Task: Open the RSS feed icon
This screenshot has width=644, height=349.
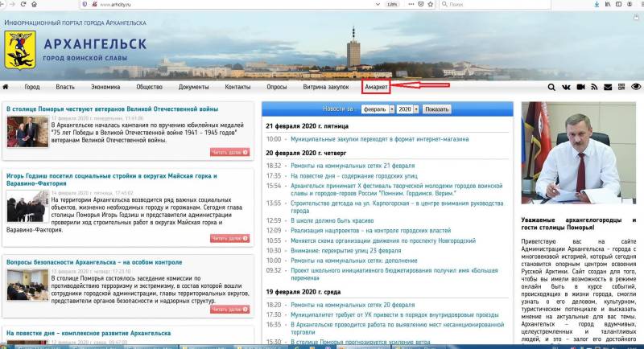Action: tap(594, 87)
